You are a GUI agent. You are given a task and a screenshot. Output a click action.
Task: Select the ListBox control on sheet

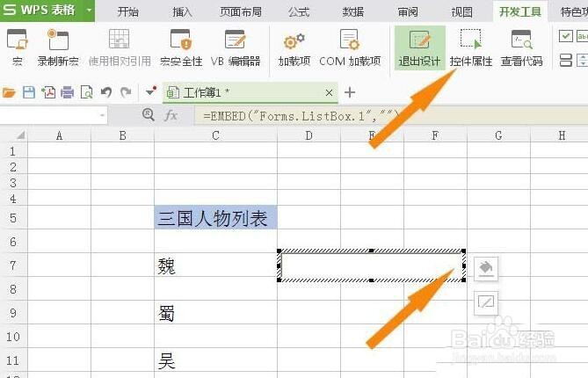(372, 265)
